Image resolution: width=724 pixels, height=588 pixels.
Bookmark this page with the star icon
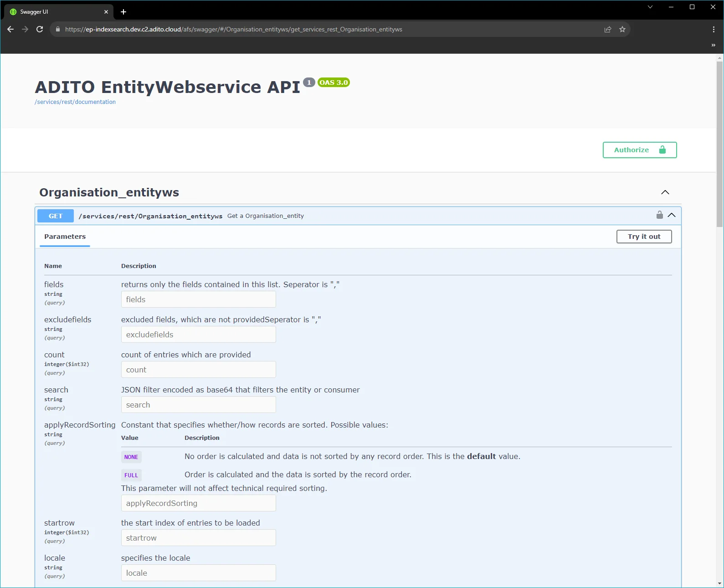(x=622, y=29)
